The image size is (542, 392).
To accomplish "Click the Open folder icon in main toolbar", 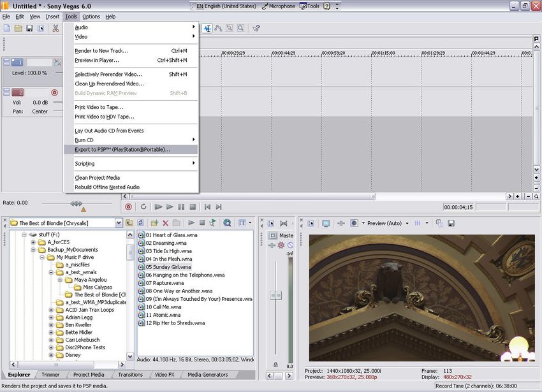I will [18, 28].
